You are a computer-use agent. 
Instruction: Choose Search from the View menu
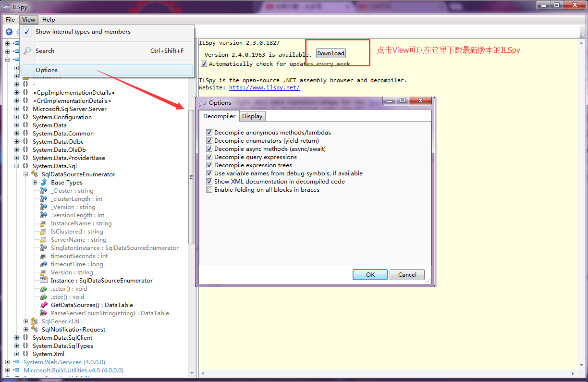tap(108, 51)
